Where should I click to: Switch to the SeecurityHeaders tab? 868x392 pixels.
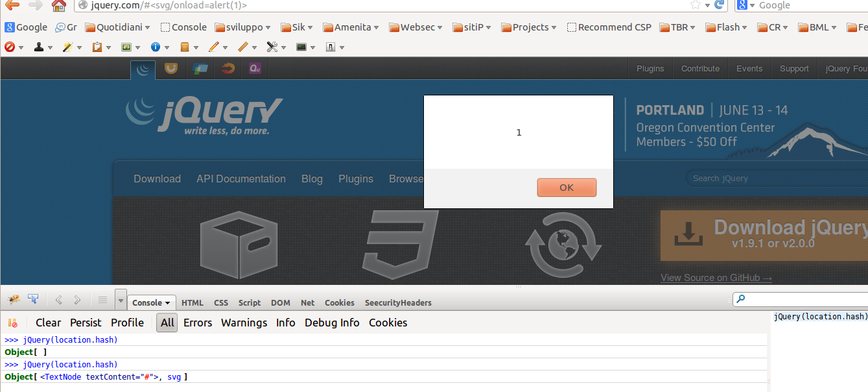pyautogui.click(x=398, y=302)
